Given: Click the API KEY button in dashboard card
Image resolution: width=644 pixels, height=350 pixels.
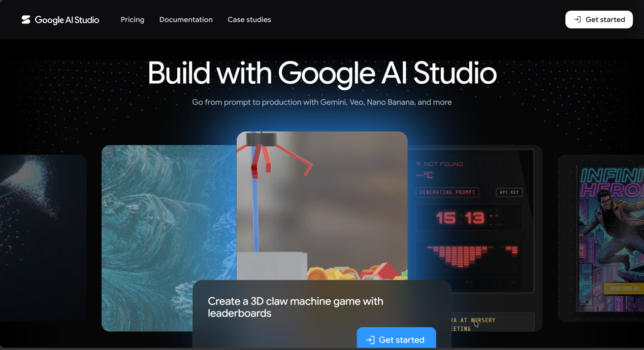Looking at the screenshot, I should coord(509,192).
